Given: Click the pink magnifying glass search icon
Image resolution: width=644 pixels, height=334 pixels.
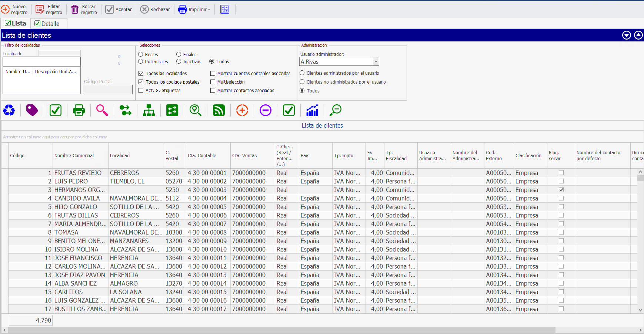Looking at the screenshot, I should tap(102, 110).
